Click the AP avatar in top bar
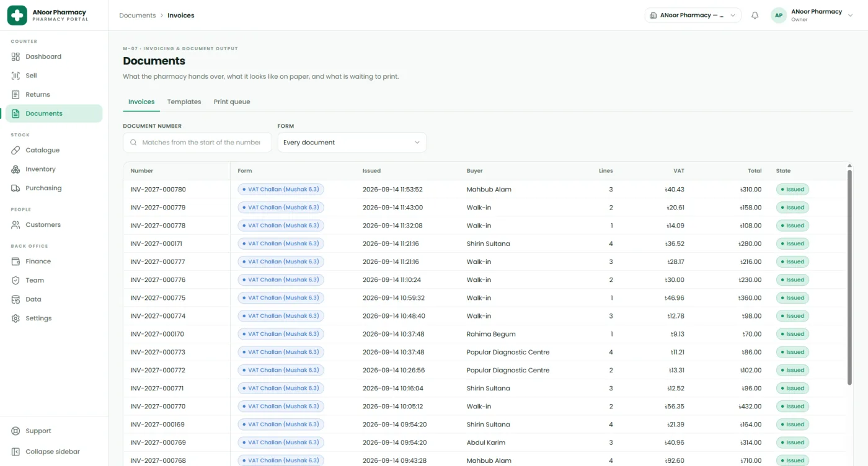The height and width of the screenshot is (466, 868). pyautogui.click(x=779, y=15)
